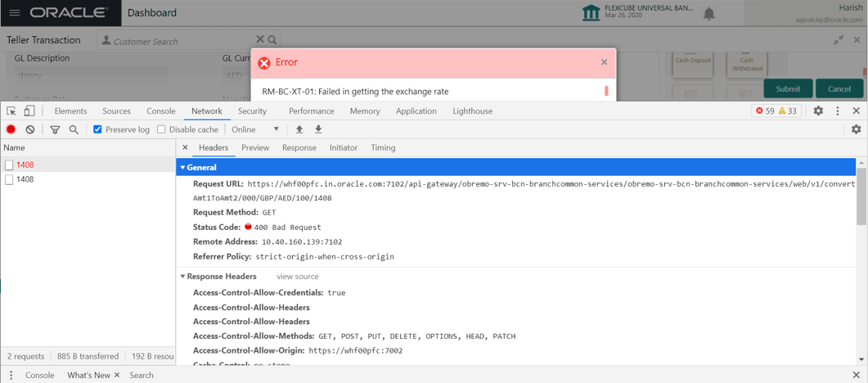Show the request Response tab

tap(299, 148)
